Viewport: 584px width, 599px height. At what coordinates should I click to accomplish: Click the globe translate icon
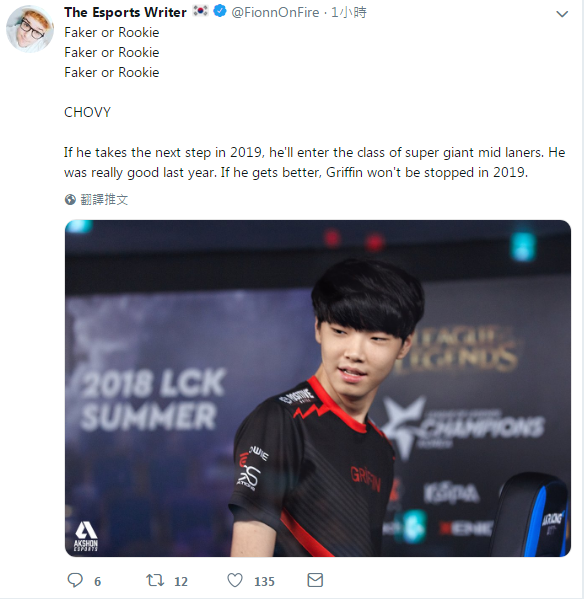click(x=70, y=199)
